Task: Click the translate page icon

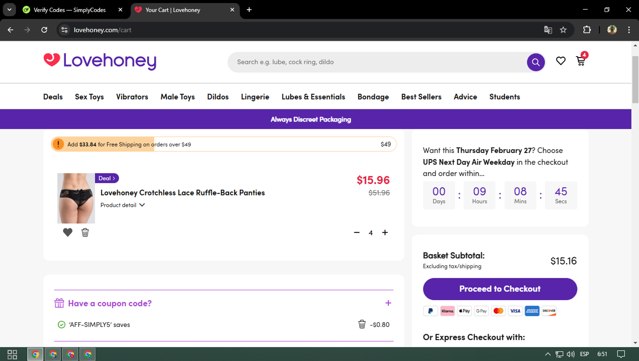Action: tap(548, 30)
